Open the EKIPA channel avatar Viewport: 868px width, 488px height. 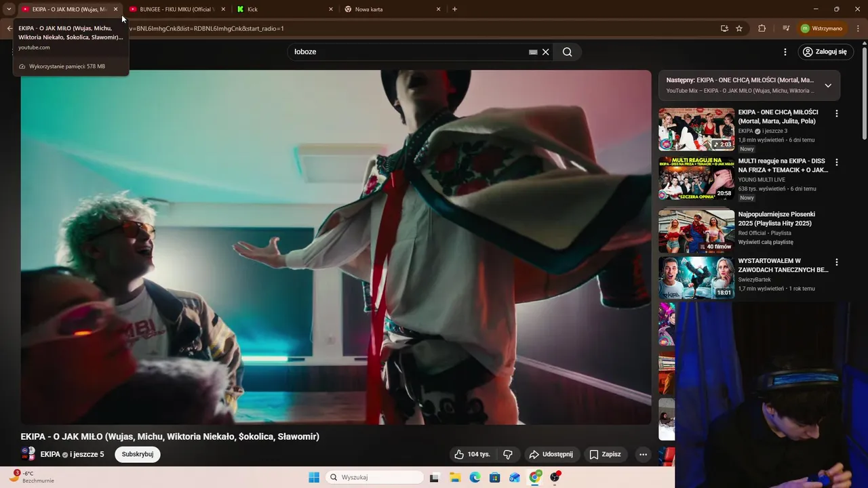(x=28, y=454)
